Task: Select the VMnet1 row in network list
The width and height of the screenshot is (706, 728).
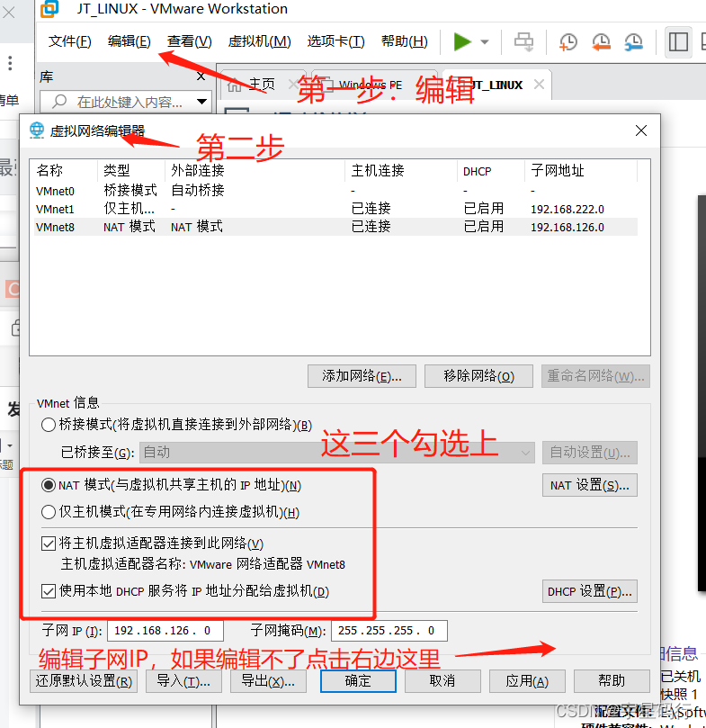Action: click(335, 209)
